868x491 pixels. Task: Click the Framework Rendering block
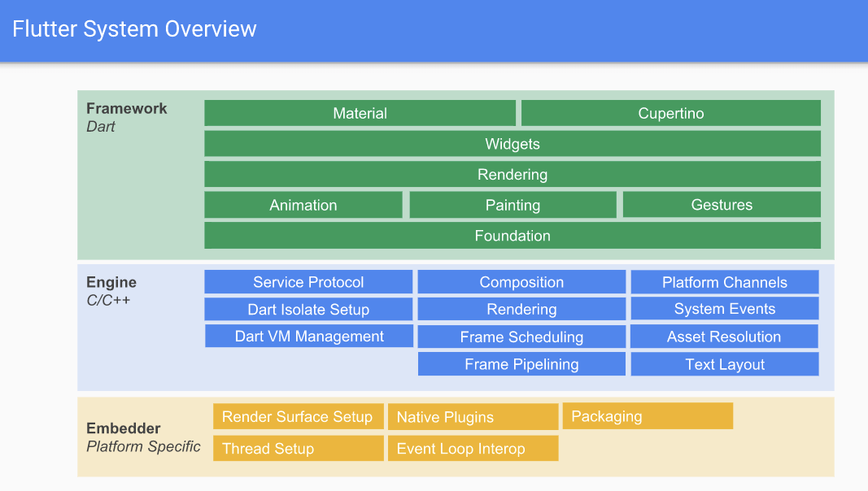(x=513, y=174)
